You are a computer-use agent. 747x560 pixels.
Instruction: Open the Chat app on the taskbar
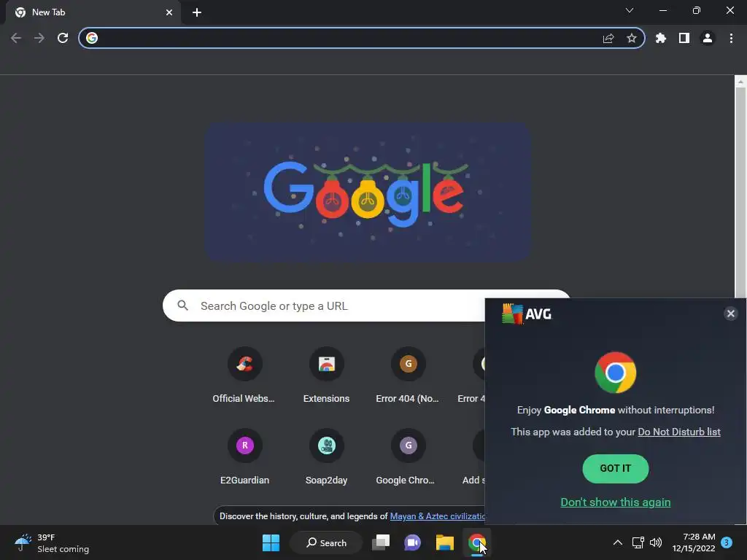click(x=413, y=542)
